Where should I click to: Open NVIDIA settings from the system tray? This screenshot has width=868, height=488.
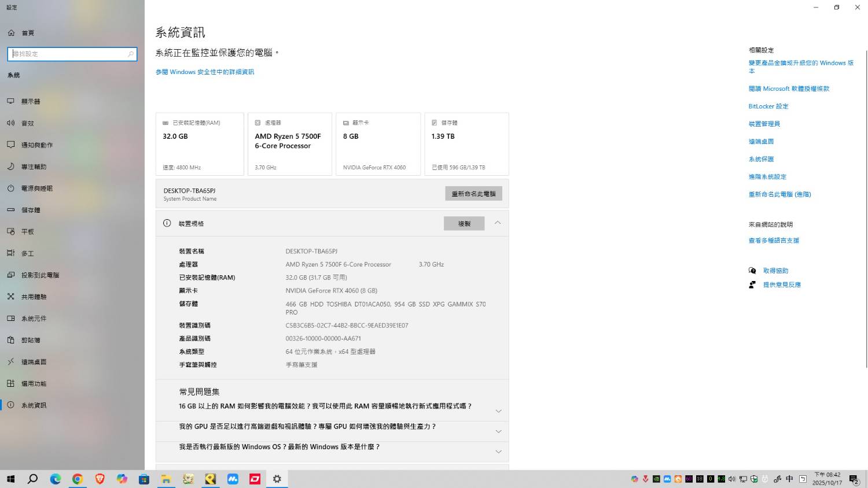pyautogui.click(x=656, y=480)
